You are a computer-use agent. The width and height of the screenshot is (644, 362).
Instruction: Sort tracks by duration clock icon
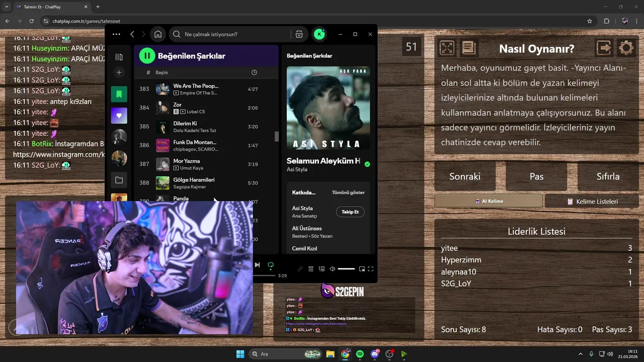tap(254, 72)
